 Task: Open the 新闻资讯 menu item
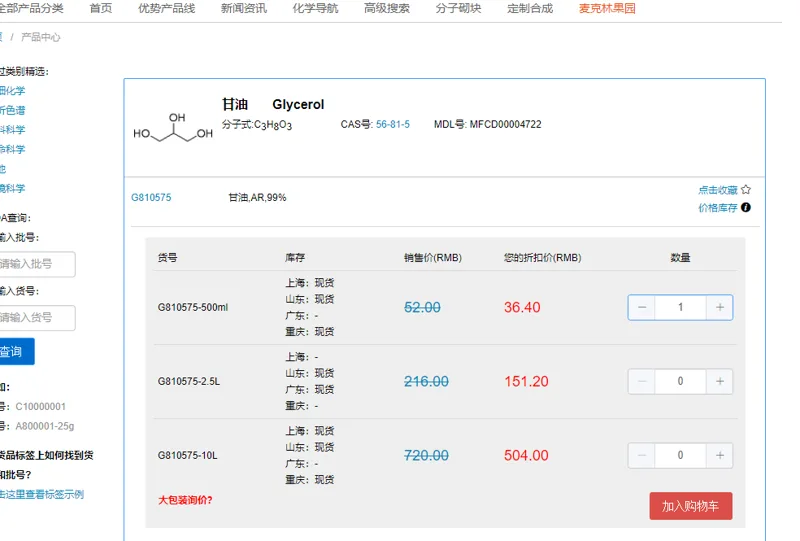point(243,8)
